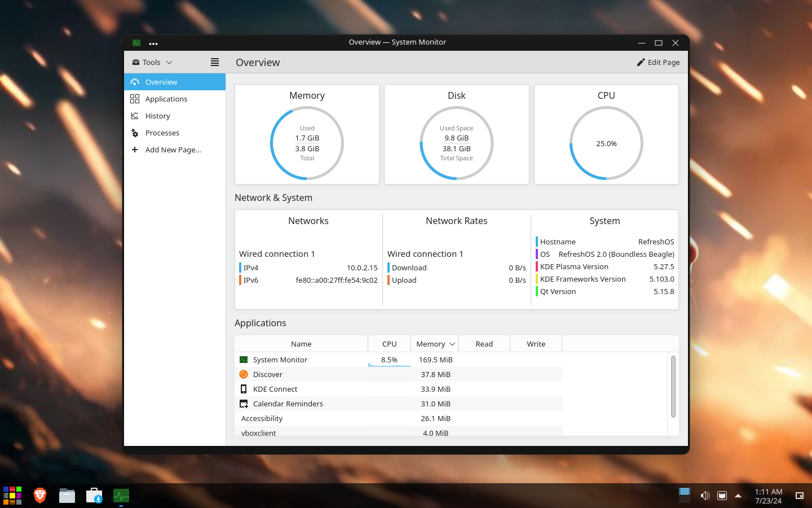812x508 pixels.
Task: Sort applications by CPU column header
Action: (x=389, y=344)
